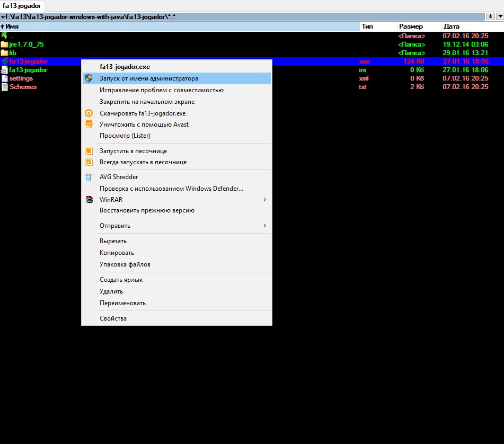Click the txt type cell
The width and height of the screenshot is (504, 444).
[x=362, y=87]
